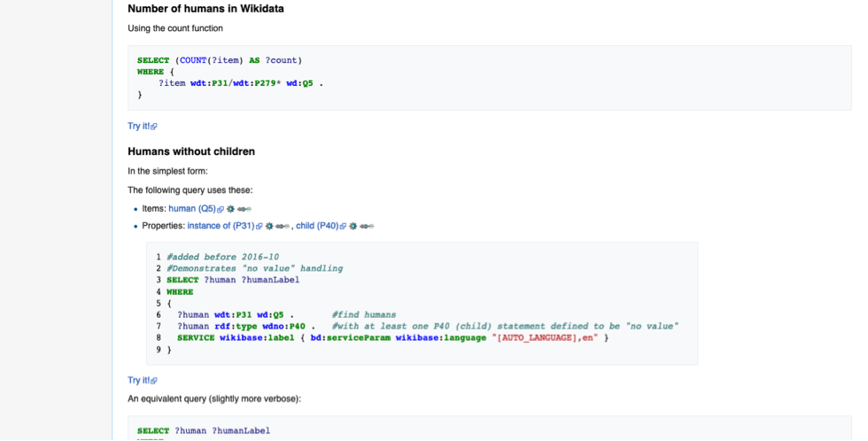
Task: Open the gear icon beside instance of (P31)
Action: tap(269, 227)
